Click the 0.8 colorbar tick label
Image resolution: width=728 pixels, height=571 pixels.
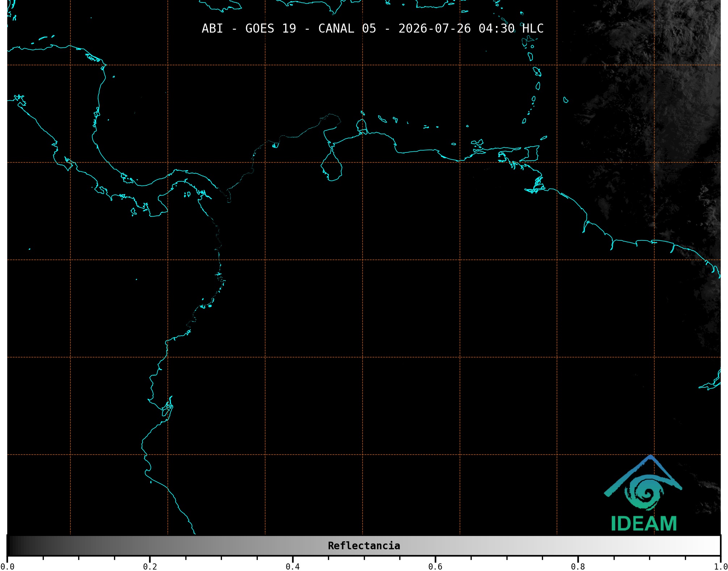coord(578,567)
